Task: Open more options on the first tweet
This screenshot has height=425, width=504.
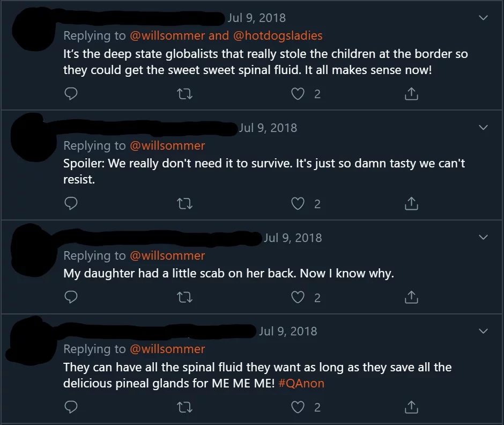Action: (x=483, y=18)
